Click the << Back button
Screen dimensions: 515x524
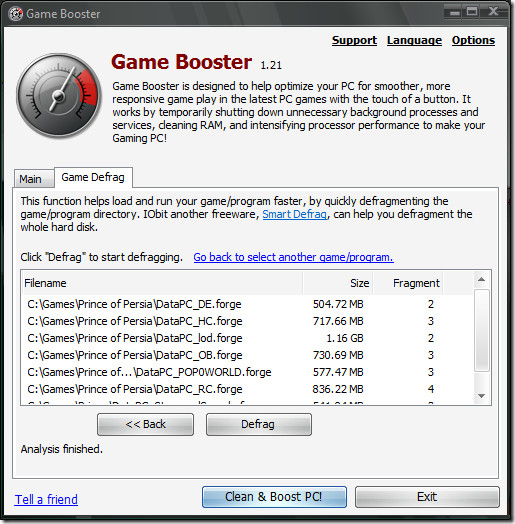coord(145,424)
